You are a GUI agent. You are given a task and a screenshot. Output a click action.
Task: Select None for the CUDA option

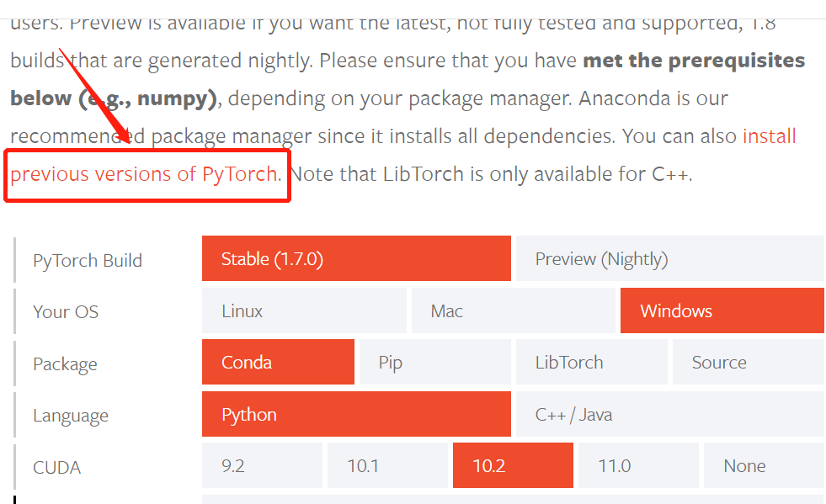click(763, 465)
